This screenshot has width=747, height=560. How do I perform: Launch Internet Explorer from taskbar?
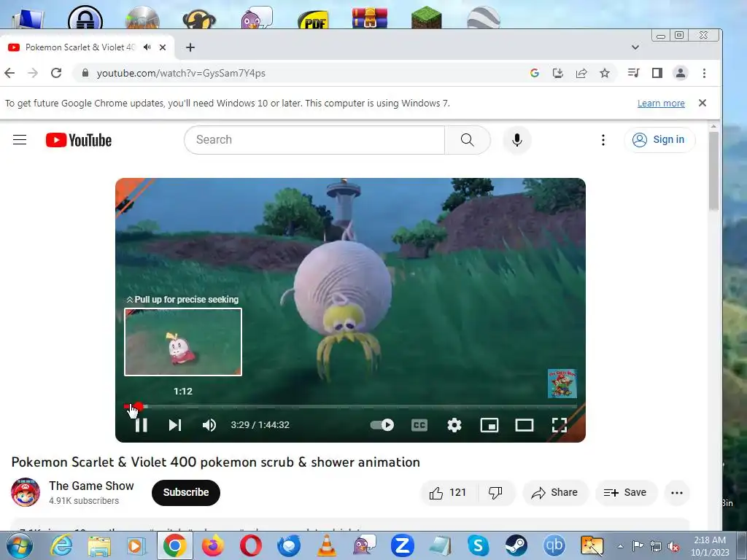61,545
